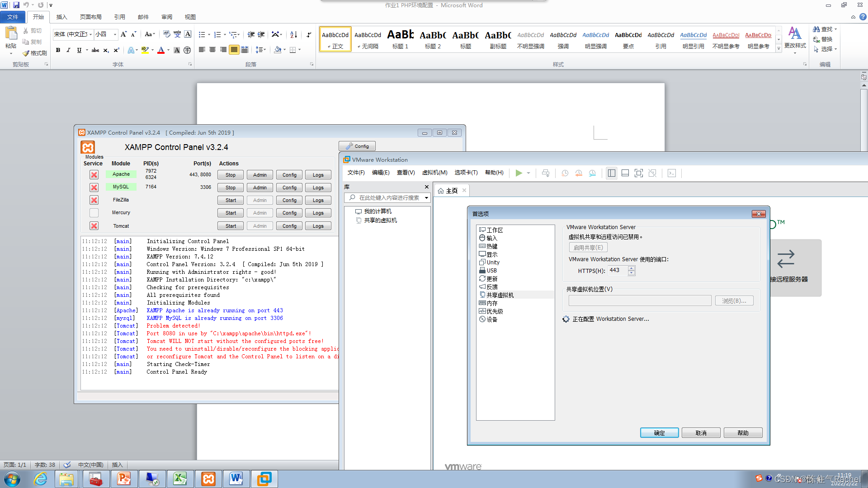The image size is (868, 488).
Task: Open the Page Layout (页面布局) ribbon tab
Action: [91, 17]
